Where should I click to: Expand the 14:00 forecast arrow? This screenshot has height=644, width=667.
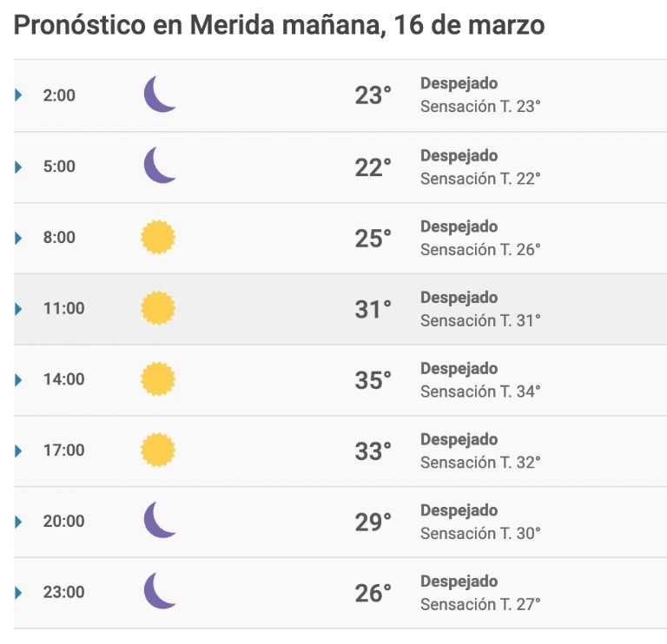point(18,379)
